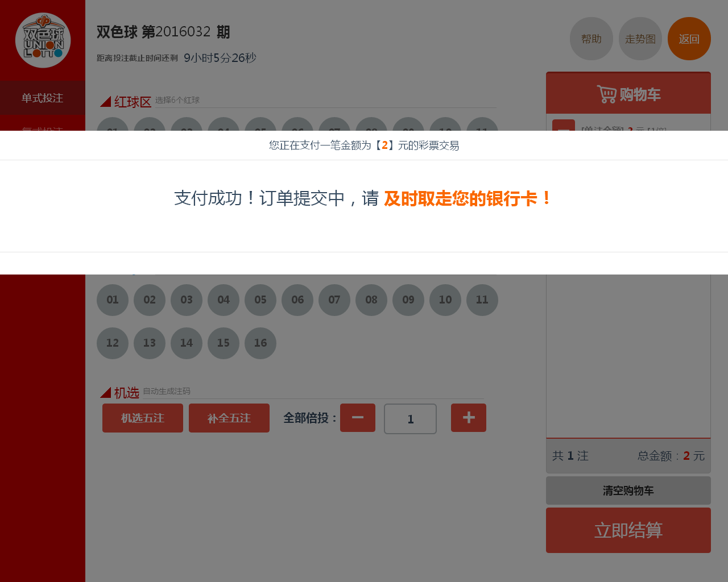Select blue ball number 01
Image resolution: width=728 pixels, height=582 pixels.
[x=113, y=300]
